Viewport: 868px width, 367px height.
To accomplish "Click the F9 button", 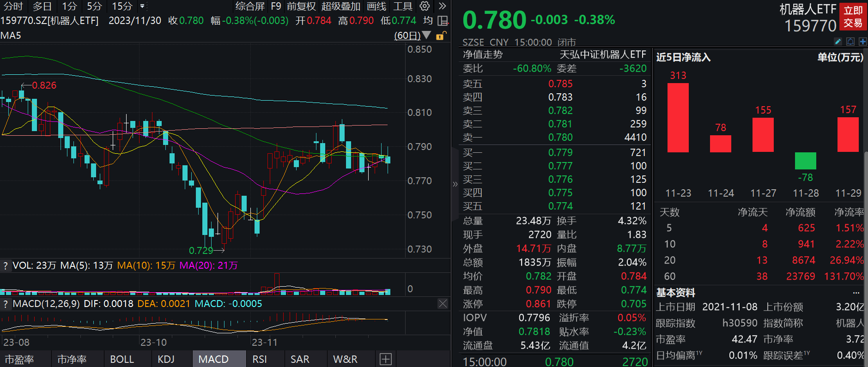I will 276,6.
